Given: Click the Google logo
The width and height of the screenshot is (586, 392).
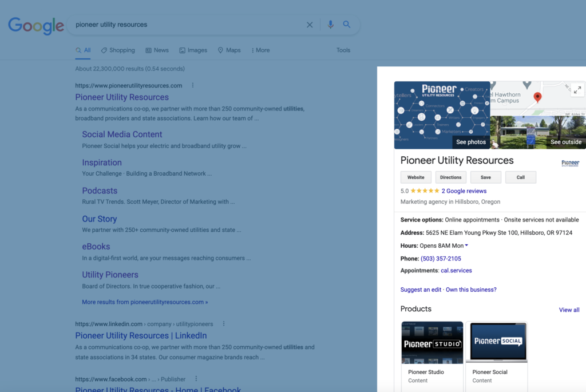Looking at the screenshot, I should [x=35, y=25].
